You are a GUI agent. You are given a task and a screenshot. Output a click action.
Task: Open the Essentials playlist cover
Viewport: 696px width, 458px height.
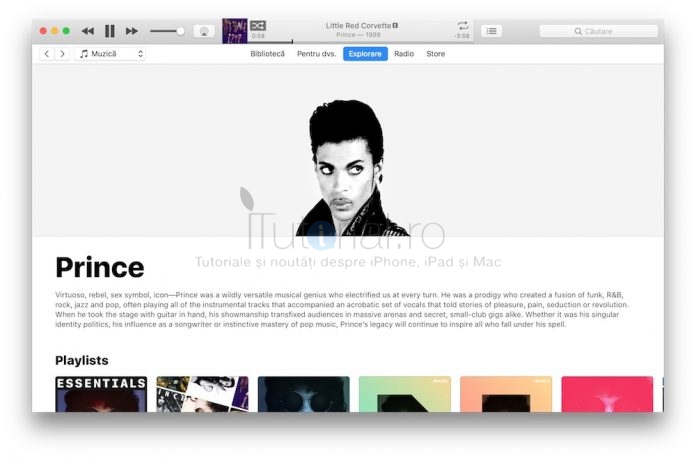[x=101, y=394]
